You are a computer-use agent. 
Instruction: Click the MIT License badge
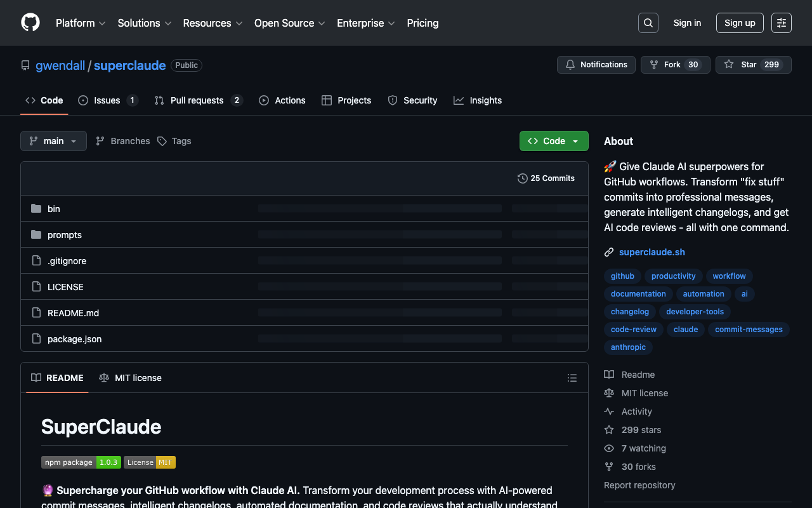(x=150, y=462)
